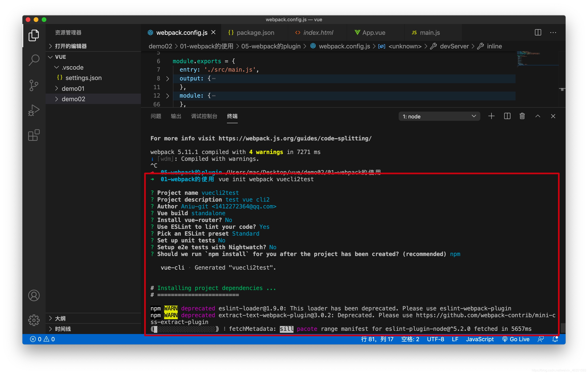Open webpack code-splitting URL in terminal
The image size is (588, 374).
click(x=295, y=138)
